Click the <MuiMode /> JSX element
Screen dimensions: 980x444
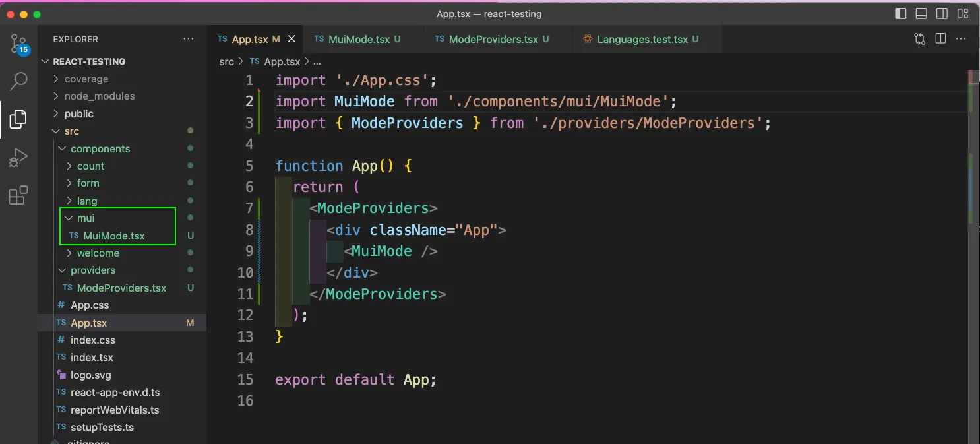point(390,251)
